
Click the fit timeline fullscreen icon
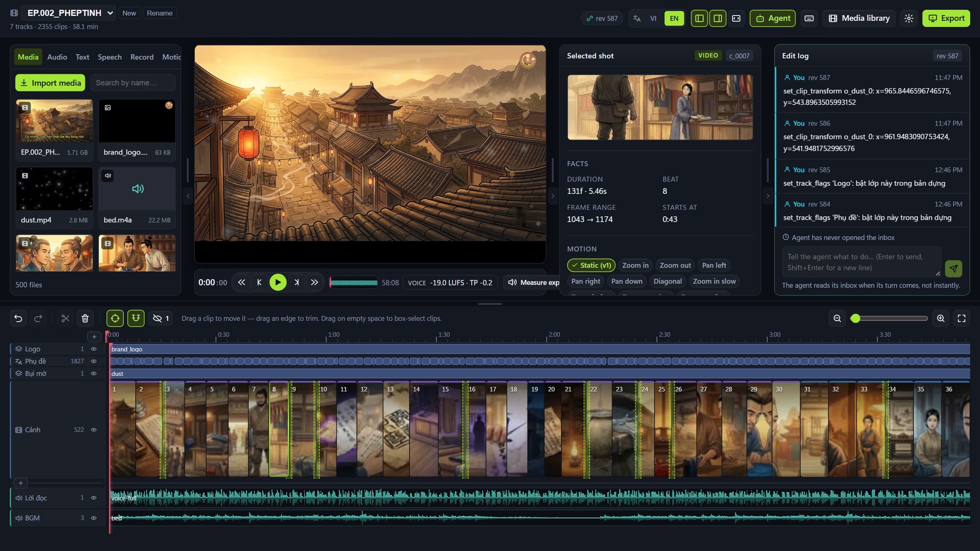point(962,318)
